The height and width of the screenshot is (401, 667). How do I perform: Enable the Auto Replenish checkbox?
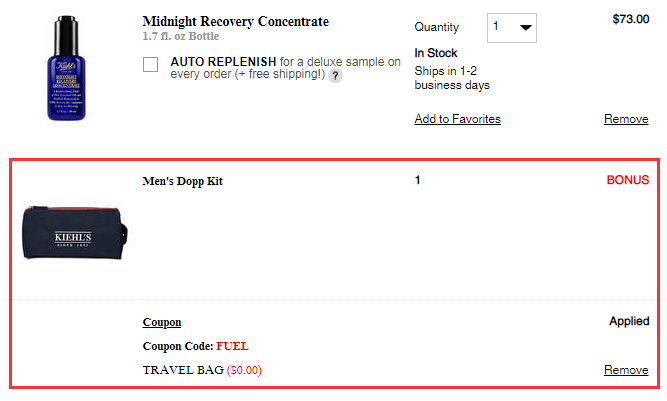point(151,65)
